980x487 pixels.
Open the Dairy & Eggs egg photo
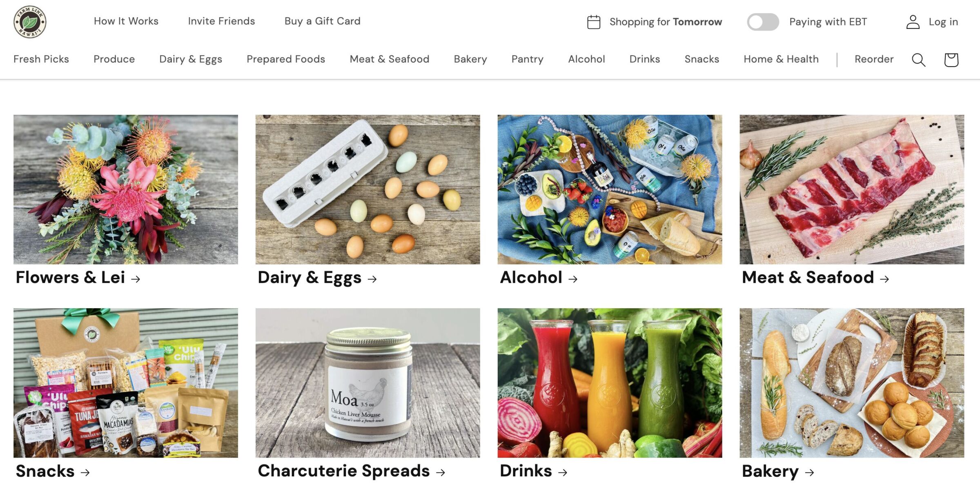click(x=367, y=189)
